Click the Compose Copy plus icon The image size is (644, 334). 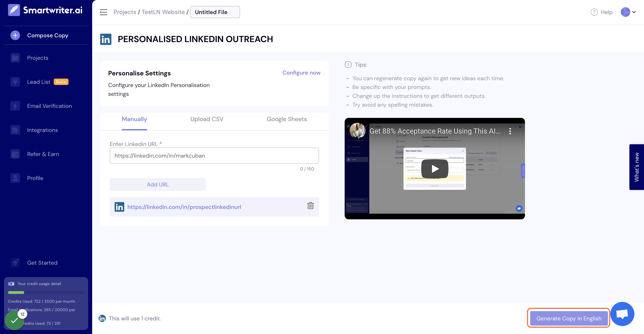click(x=15, y=35)
